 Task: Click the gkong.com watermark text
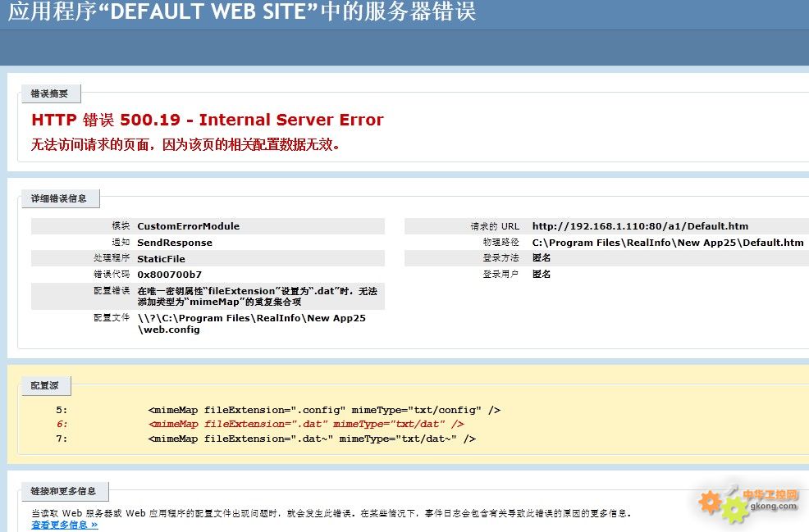pyautogui.click(x=770, y=507)
